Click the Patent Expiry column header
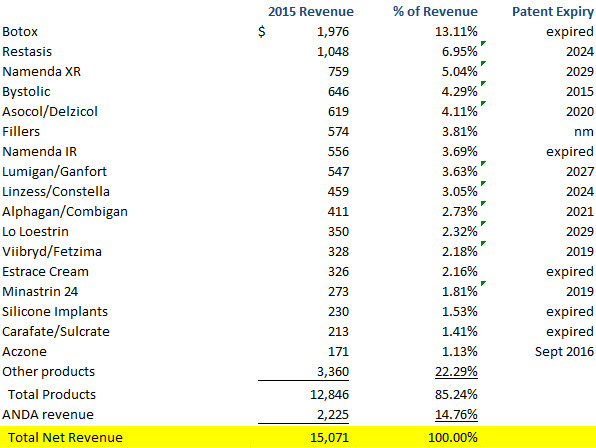The width and height of the screenshot is (596, 448). click(553, 12)
